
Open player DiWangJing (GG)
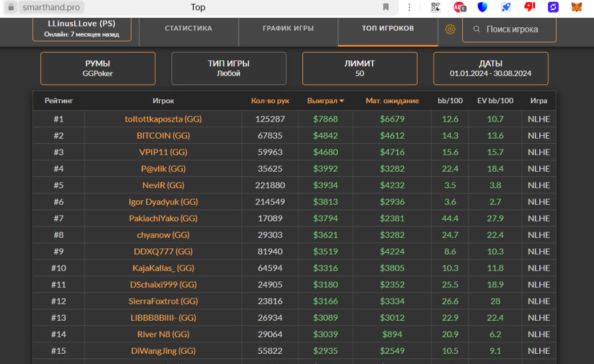click(163, 351)
